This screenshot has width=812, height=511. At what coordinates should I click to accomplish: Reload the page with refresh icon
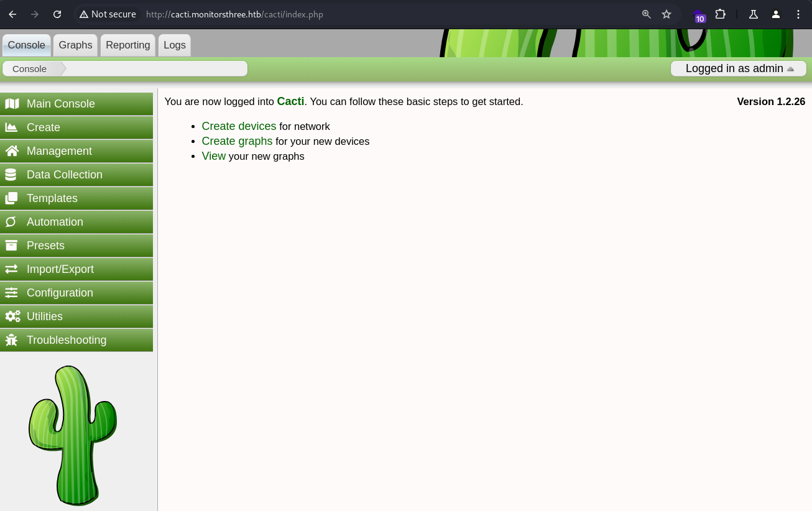(x=57, y=14)
